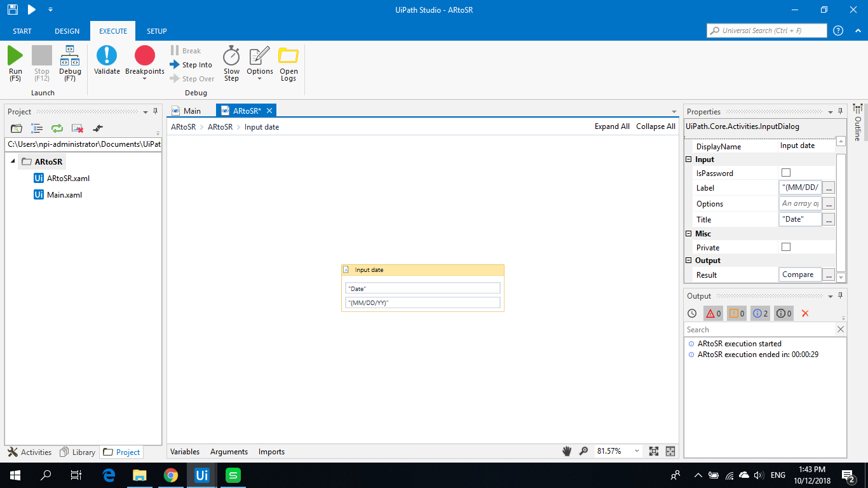Click the quick-access run icon in title bar
This screenshot has width=868, height=488.
click(31, 10)
